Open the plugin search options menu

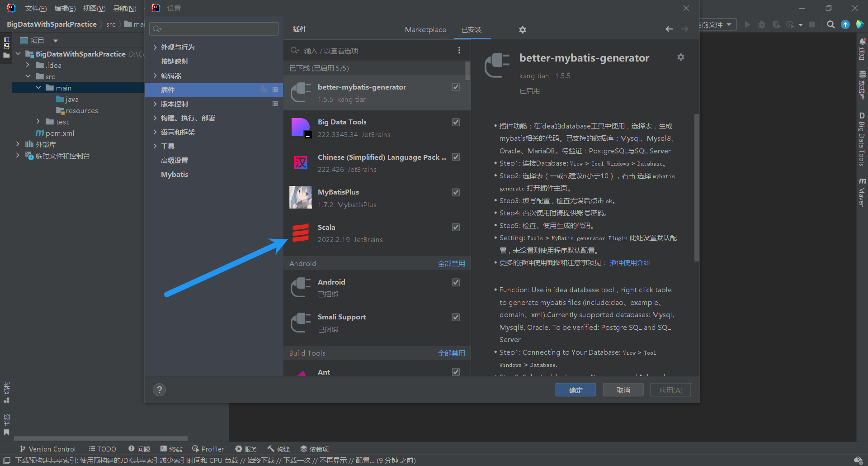tap(459, 51)
